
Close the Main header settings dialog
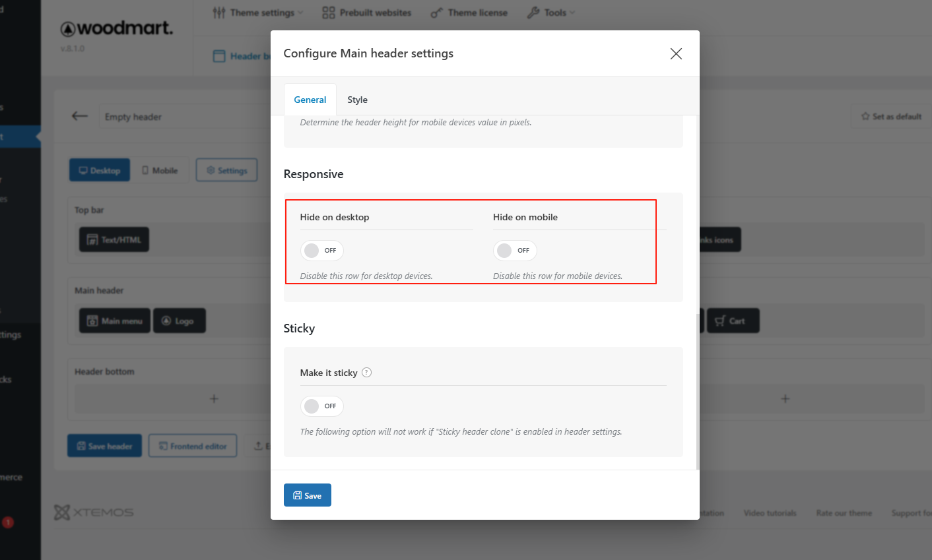point(676,53)
